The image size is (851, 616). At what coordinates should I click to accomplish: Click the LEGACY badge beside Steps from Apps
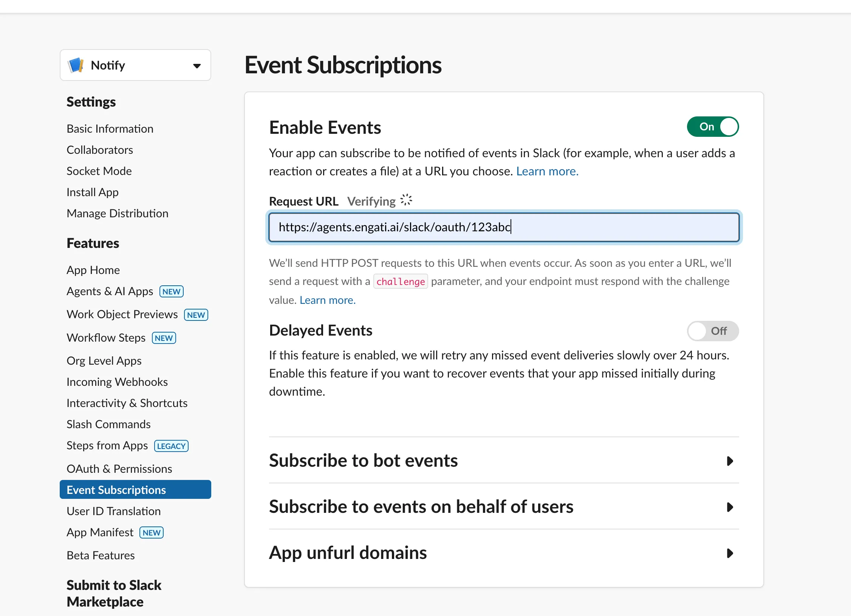[171, 446]
